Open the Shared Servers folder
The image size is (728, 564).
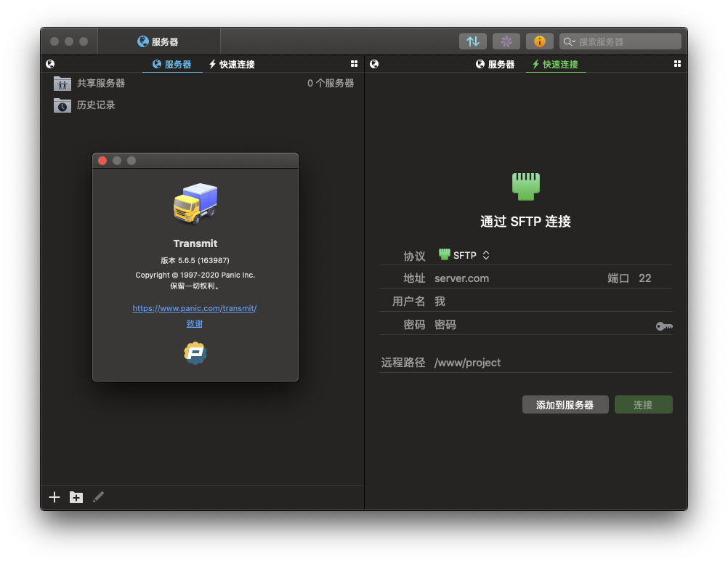203,83
